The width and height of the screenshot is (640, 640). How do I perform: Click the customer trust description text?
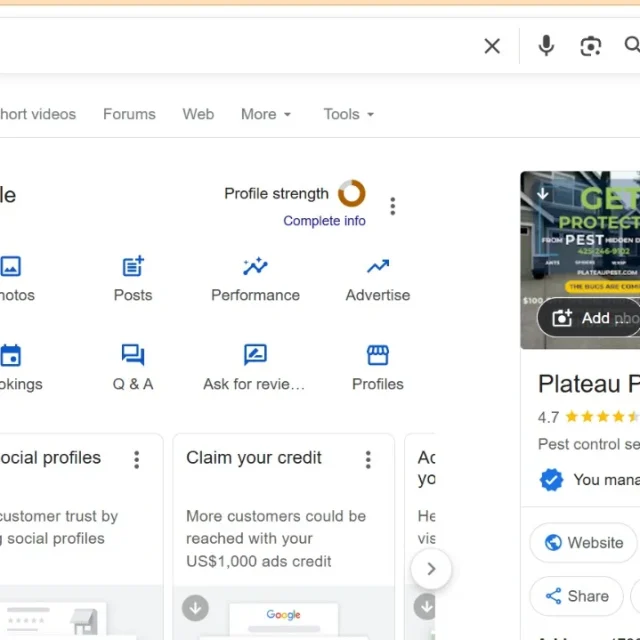click(59, 527)
